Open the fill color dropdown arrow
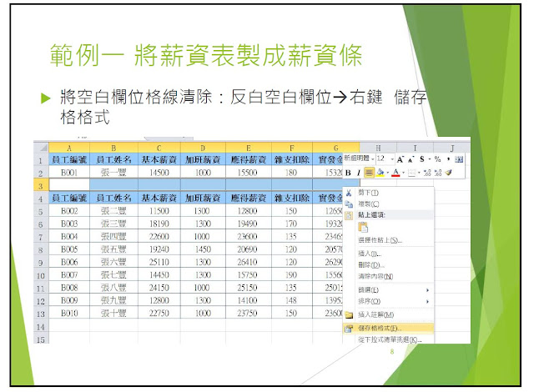Image resolution: width=534 pixels, height=392 pixels. (x=387, y=173)
